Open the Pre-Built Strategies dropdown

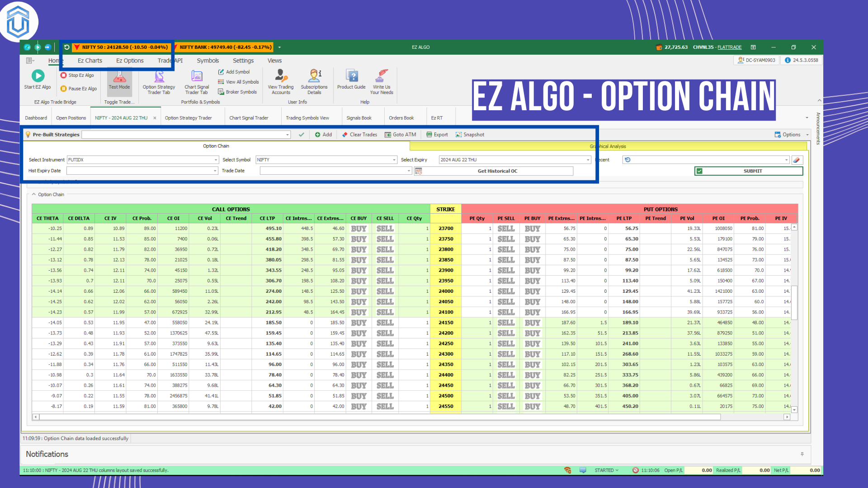click(287, 135)
